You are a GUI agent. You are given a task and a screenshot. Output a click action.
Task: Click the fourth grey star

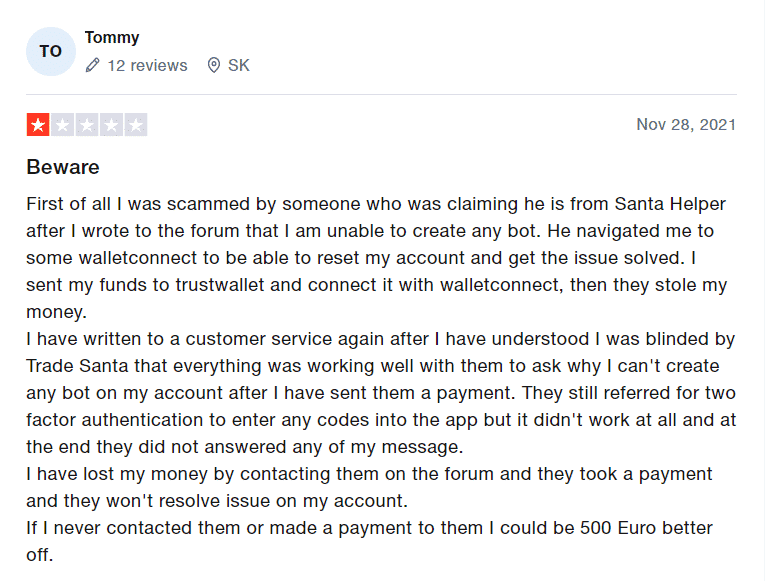click(111, 125)
